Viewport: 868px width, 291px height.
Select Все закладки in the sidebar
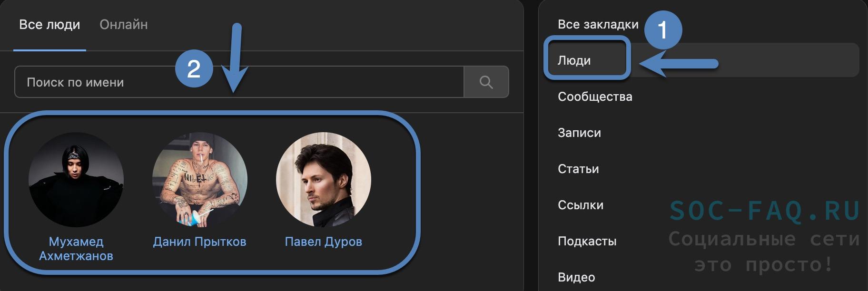tap(598, 25)
